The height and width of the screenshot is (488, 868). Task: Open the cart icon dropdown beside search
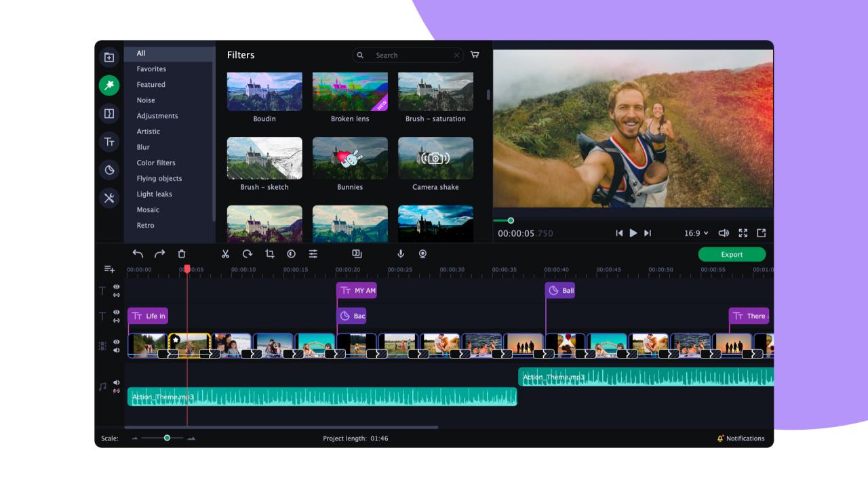coord(474,54)
